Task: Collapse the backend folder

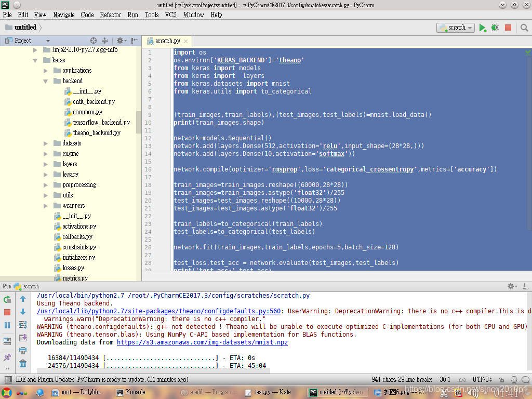Action: [x=46, y=81]
